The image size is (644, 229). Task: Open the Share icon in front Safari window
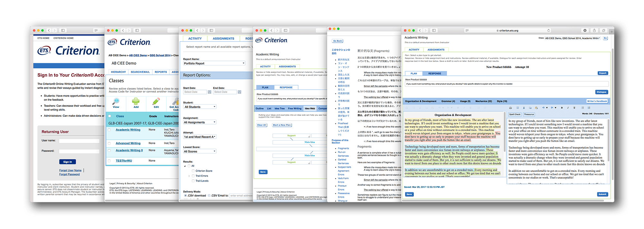pos(594,30)
